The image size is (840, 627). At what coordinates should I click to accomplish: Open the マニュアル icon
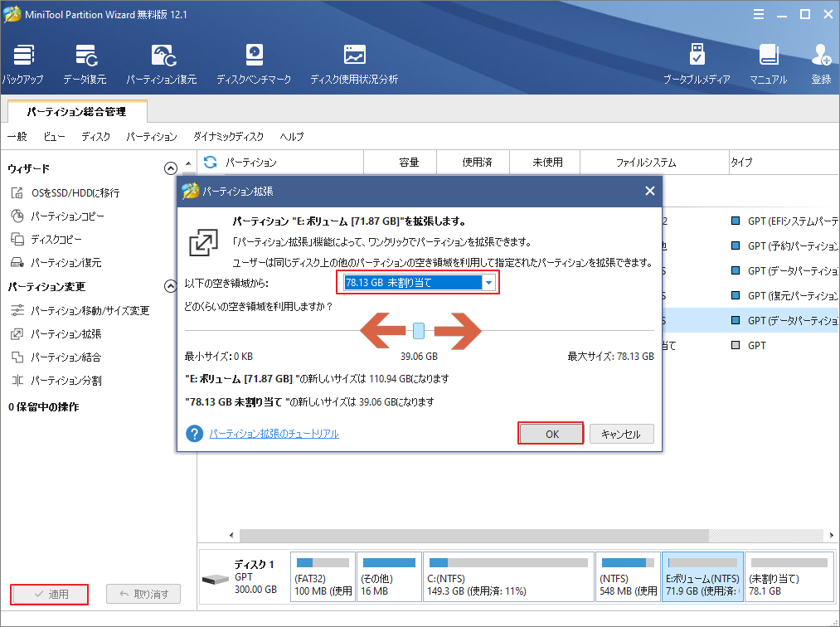(768, 65)
